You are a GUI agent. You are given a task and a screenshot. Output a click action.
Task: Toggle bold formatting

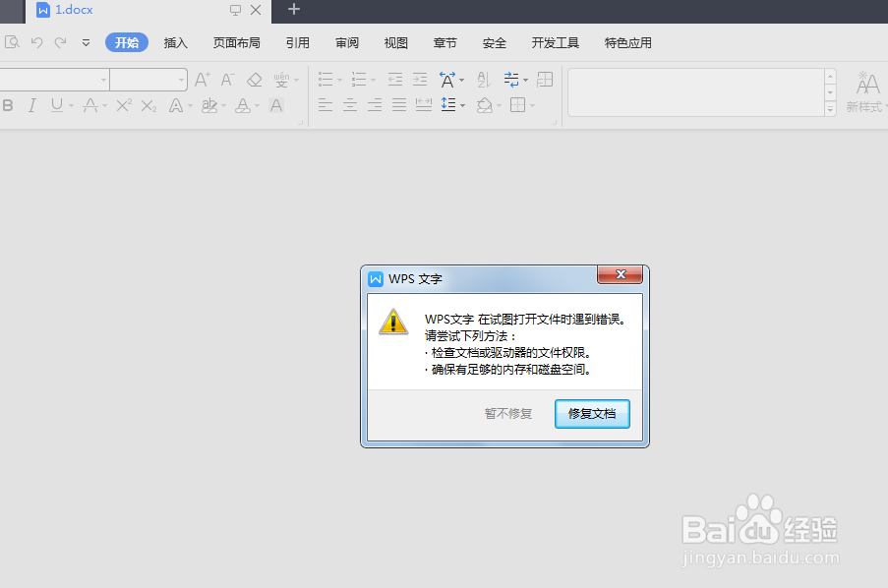point(8,105)
